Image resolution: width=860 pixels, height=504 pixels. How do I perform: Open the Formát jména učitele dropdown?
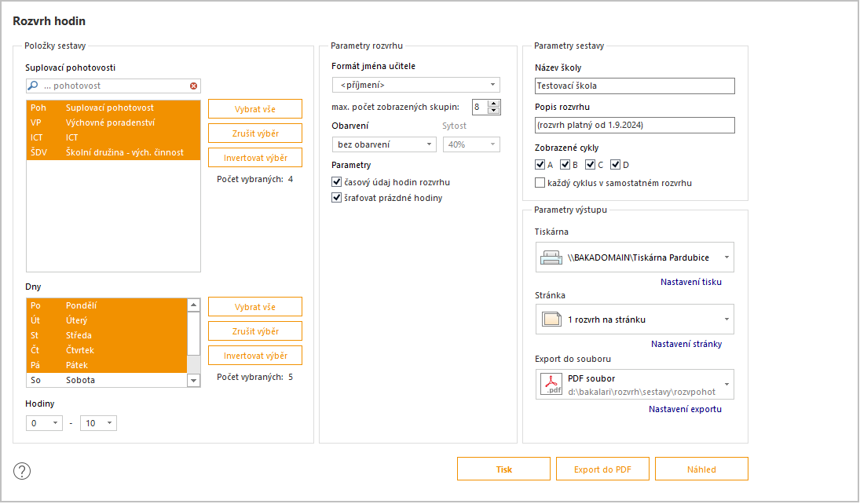tap(416, 85)
